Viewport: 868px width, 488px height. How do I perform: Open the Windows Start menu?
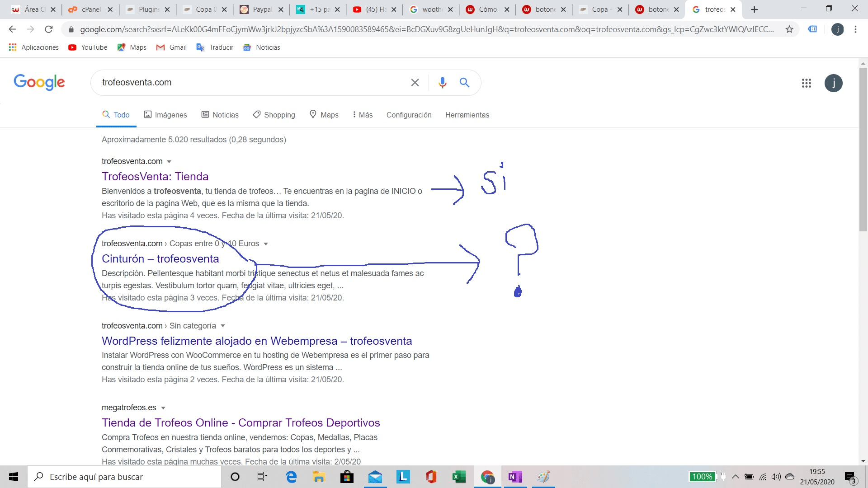[14, 477]
